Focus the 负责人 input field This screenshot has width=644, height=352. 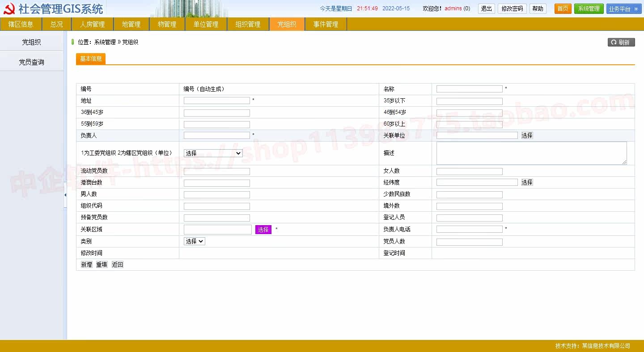[217, 135]
